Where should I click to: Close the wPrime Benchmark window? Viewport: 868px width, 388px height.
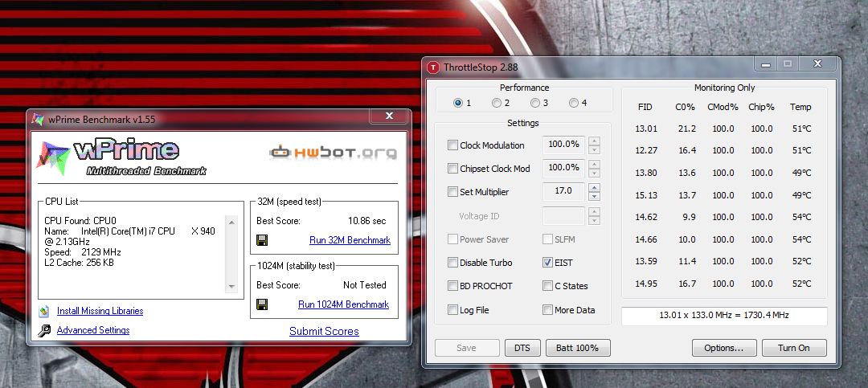[390, 116]
